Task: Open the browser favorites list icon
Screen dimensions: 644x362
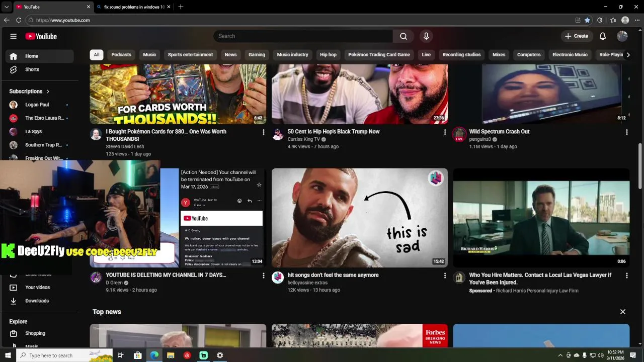Action: click(613, 20)
